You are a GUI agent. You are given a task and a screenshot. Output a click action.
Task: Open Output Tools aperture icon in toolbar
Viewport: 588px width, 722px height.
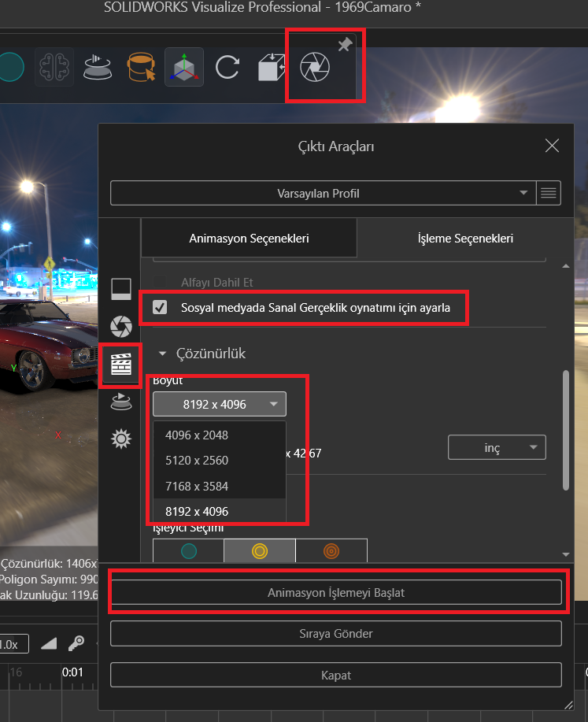pyautogui.click(x=315, y=68)
